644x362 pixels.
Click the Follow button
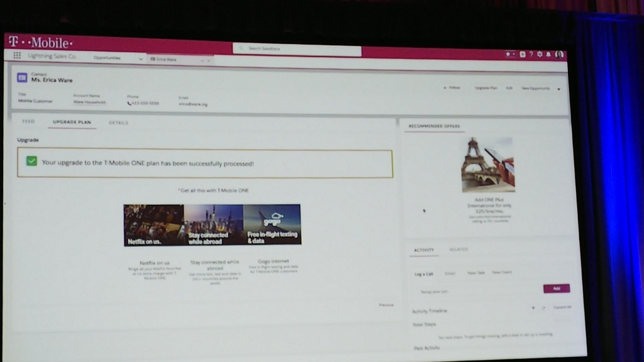click(x=452, y=88)
